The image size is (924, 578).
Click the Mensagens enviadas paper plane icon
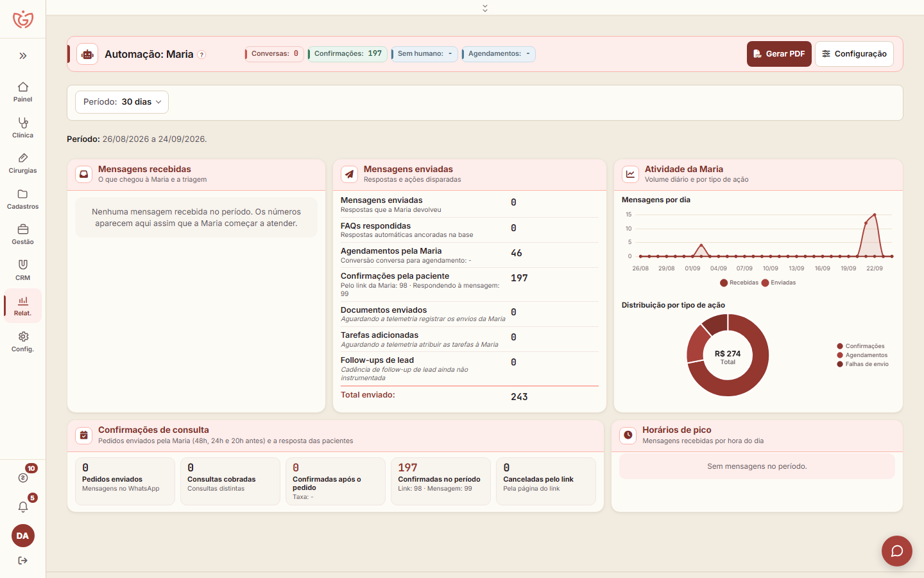point(349,174)
